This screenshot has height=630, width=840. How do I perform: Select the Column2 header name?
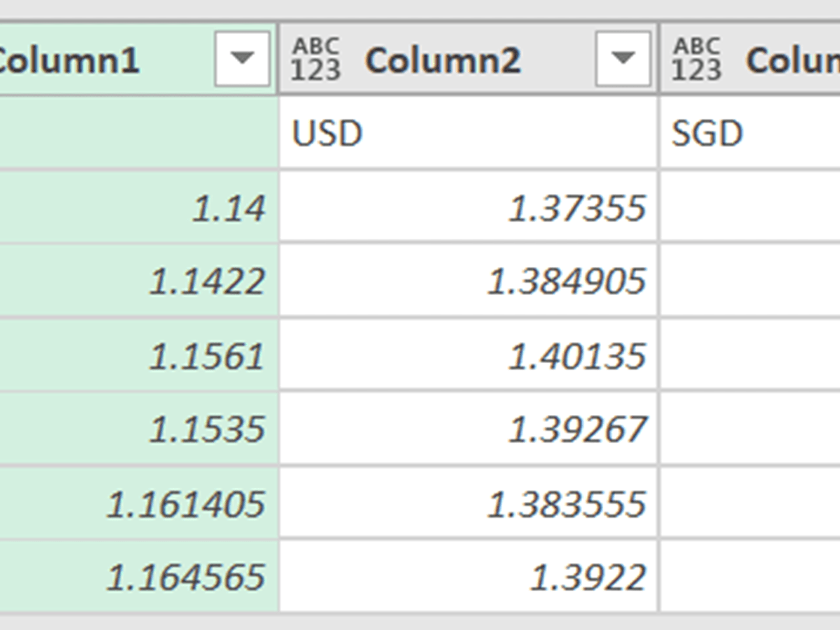click(443, 60)
